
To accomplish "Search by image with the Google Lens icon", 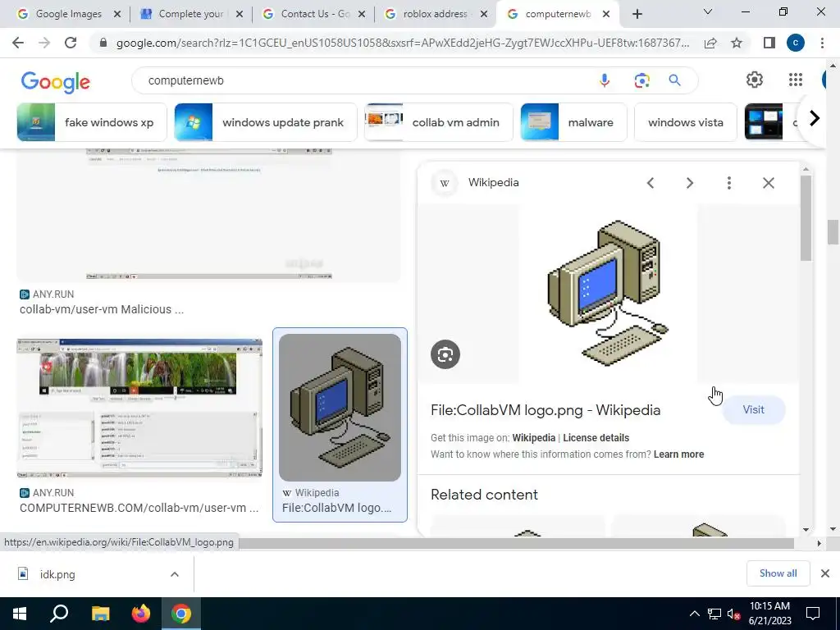I will tap(641, 80).
